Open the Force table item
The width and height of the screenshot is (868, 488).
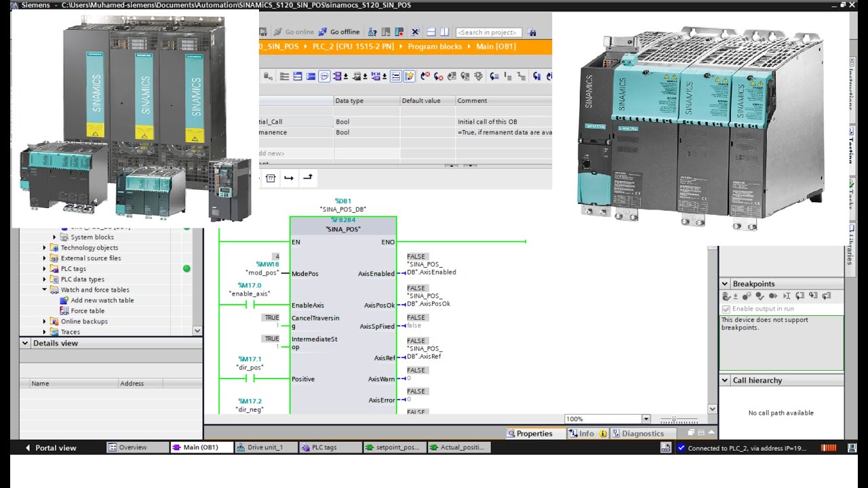[x=87, y=311]
